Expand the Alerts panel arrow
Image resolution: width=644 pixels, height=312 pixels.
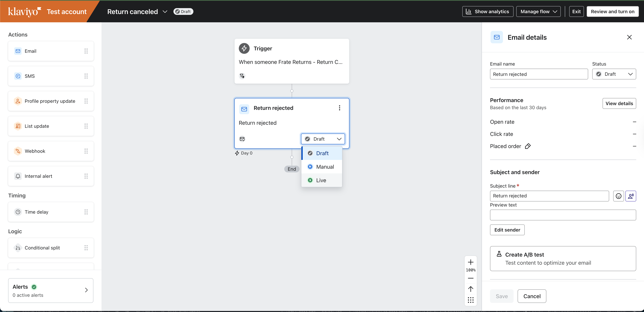tap(86, 290)
